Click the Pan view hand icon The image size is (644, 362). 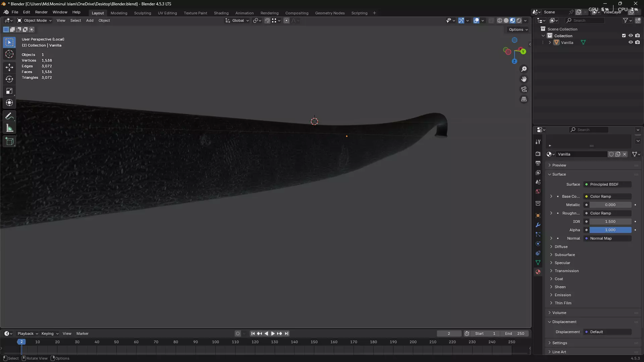click(524, 79)
